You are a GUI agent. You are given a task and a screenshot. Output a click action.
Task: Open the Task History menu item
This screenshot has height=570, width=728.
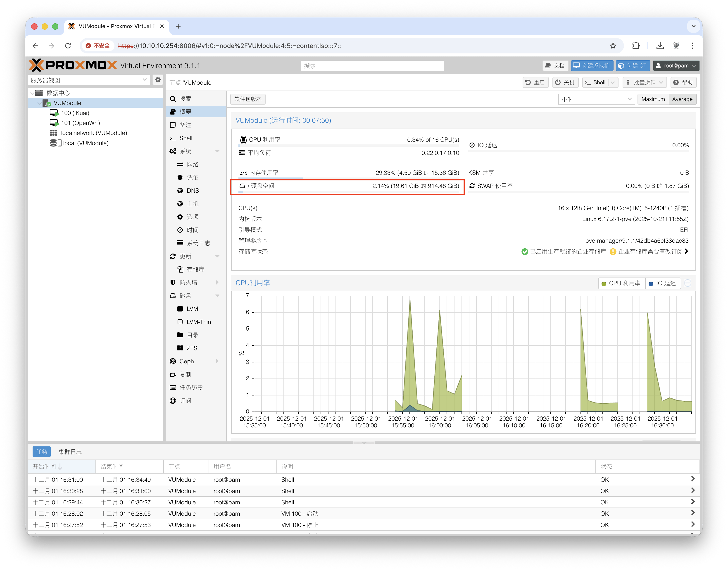191,388
